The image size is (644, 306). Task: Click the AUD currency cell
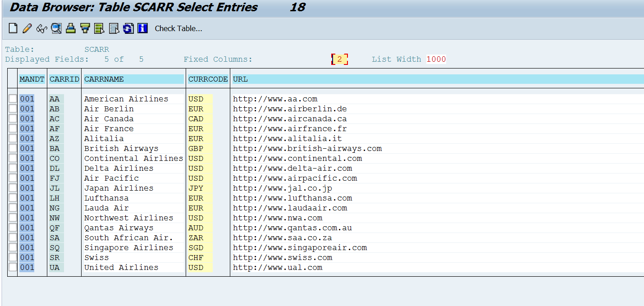[x=200, y=228]
